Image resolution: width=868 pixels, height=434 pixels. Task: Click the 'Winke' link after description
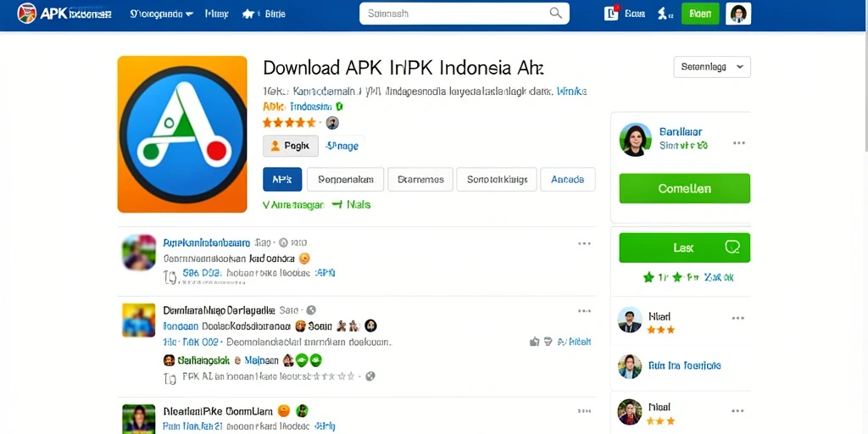572,91
